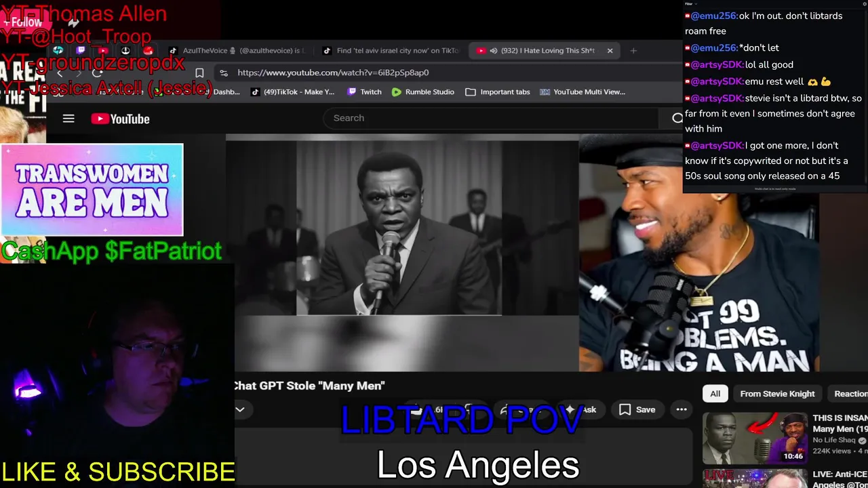Click the video title 'Chat GPT Stole Many Men'
The image size is (868, 488).
tap(309, 386)
